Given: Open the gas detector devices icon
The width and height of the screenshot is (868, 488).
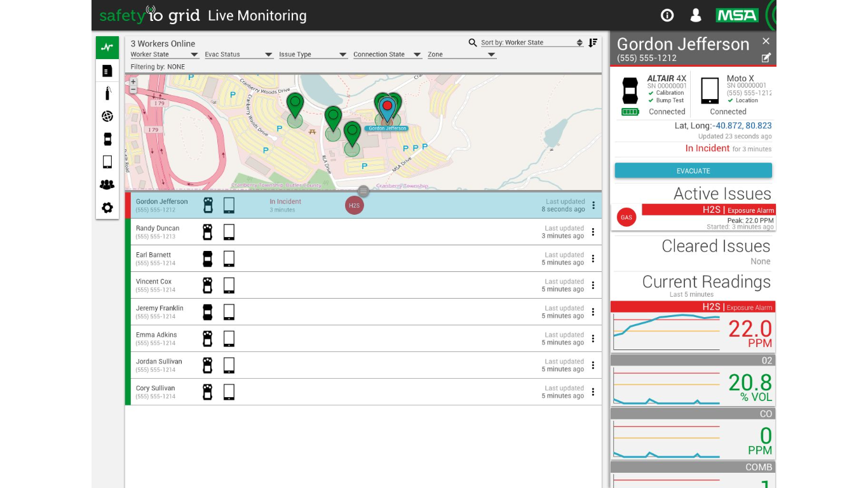Looking at the screenshot, I should click(106, 139).
